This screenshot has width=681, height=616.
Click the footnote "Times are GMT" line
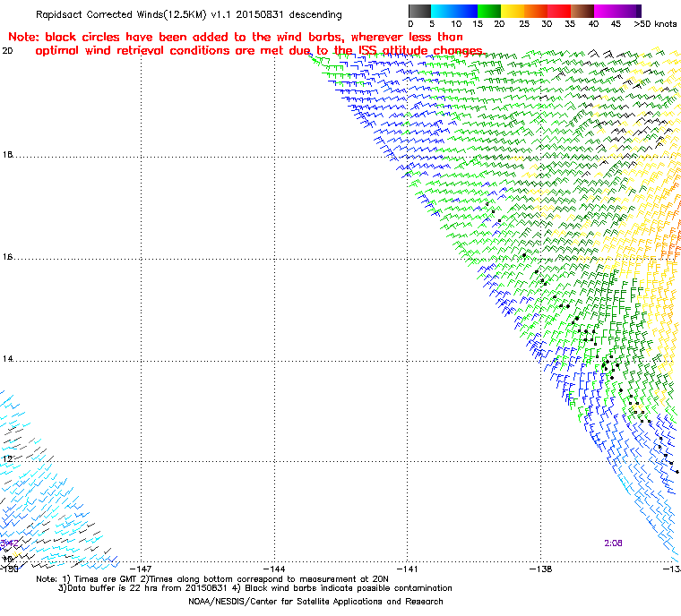click(x=212, y=579)
